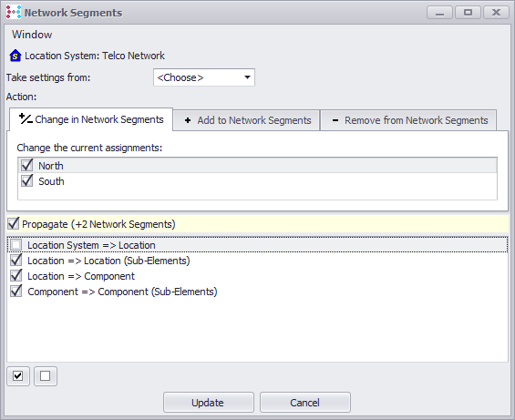Switch to Add to Network Segments tab
Image resolution: width=515 pixels, height=420 pixels.
click(x=247, y=120)
